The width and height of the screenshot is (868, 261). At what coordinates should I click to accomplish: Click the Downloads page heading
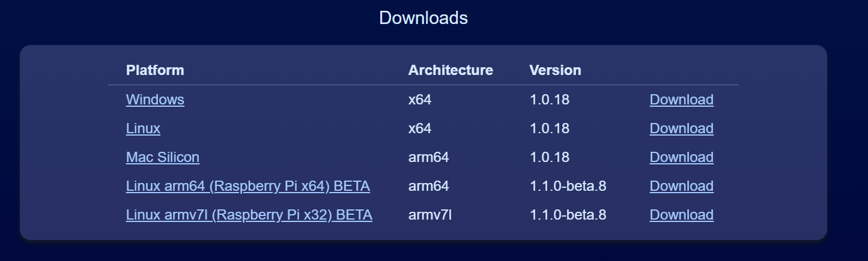click(x=423, y=18)
